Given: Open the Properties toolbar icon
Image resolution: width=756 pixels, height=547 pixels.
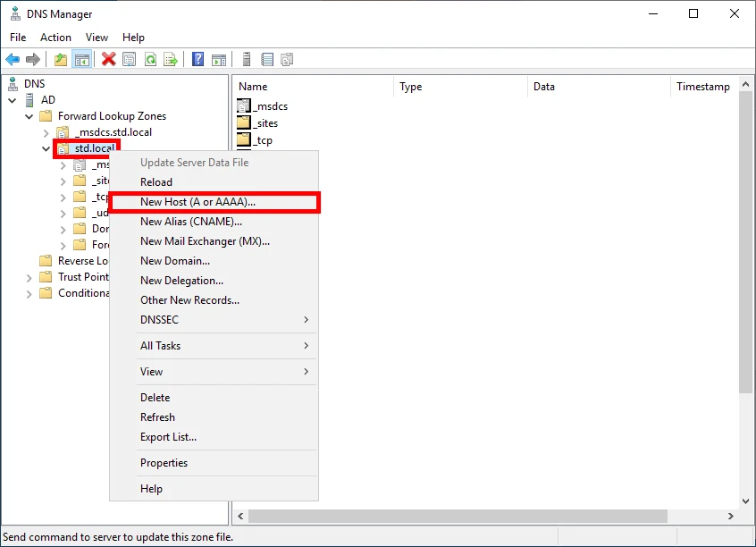Looking at the screenshot, I should (x=129, y=59).
